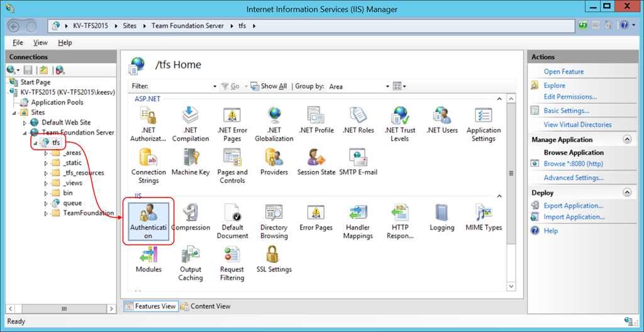Open the Pages and Controls feature
644x332 pixels.
(x=232, y=165)
